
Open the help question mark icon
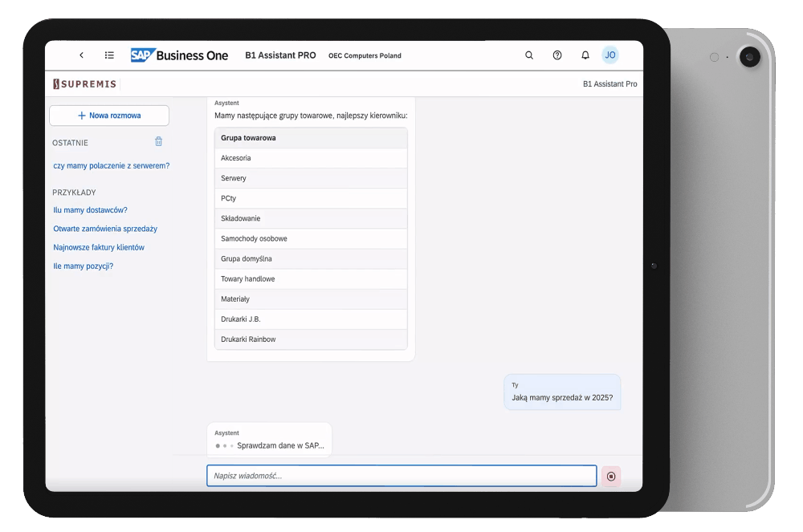557,55
